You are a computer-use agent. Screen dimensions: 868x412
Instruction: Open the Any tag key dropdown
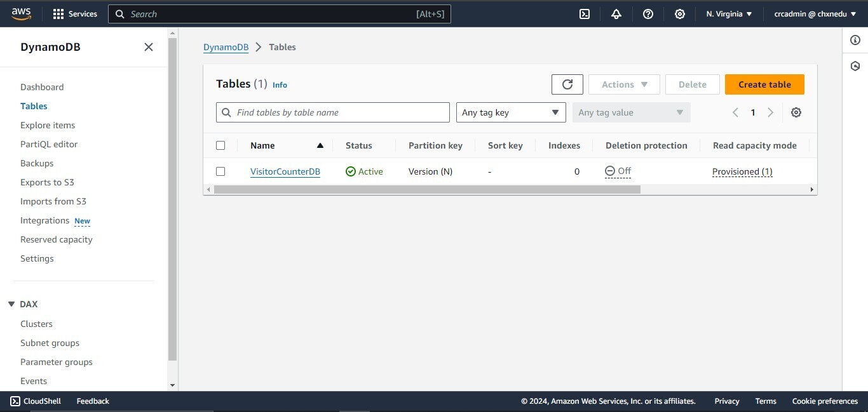click(510, 112)
